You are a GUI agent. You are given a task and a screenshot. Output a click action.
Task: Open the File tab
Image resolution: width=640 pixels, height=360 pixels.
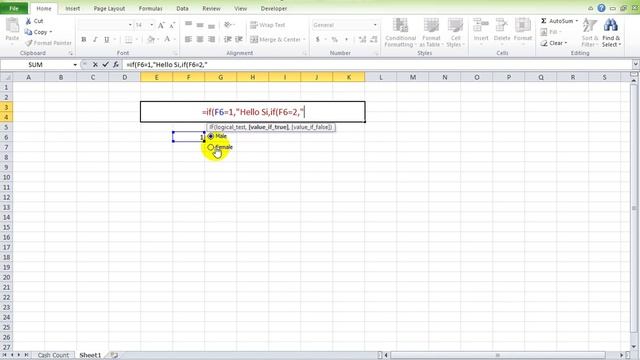[14, 8]
